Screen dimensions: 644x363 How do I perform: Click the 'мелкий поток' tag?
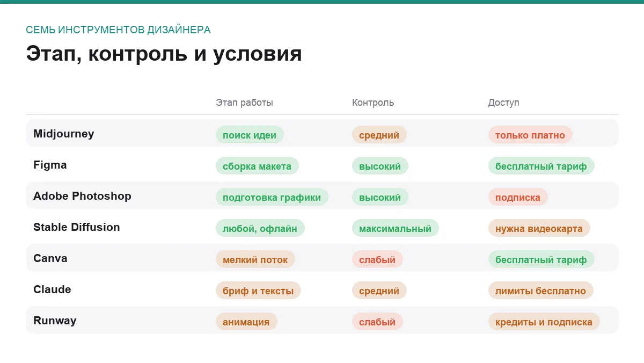pos(255,259)
